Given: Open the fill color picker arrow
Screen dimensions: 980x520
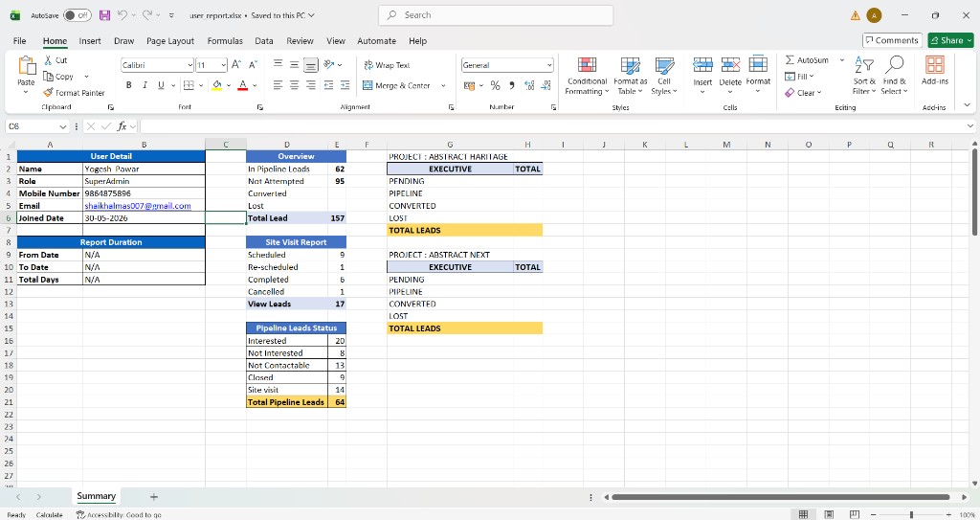Looking at the screenshot, I should [229, 86].
